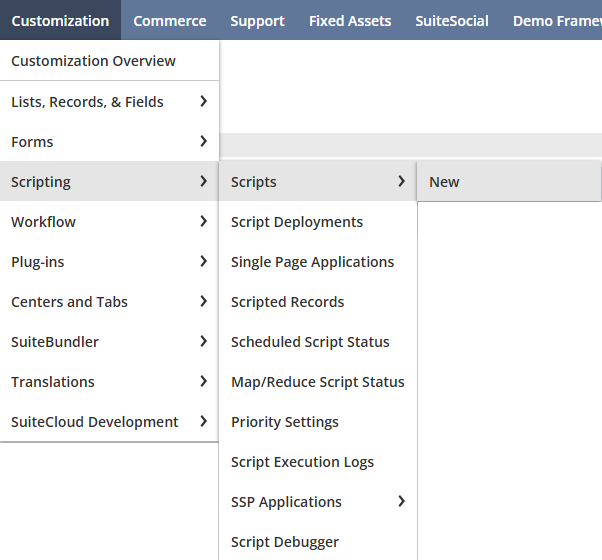Open Priority Settings
Image resolution: width=602 pixels, height=560 pixels.
(x=318, y=421)
